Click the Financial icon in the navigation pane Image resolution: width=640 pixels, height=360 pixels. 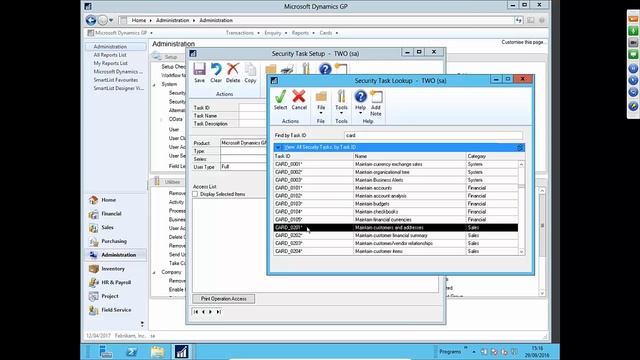(93, 214)
